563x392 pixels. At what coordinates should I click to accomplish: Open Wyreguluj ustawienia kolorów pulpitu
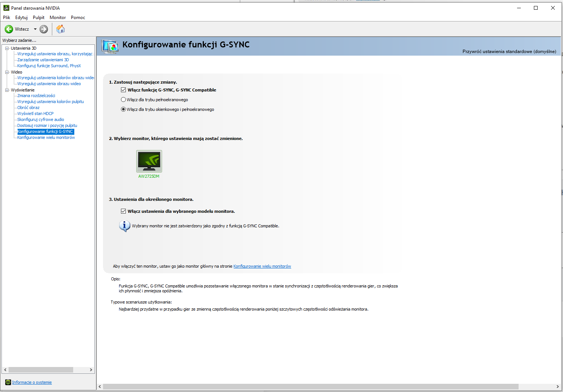pos(50,102)
